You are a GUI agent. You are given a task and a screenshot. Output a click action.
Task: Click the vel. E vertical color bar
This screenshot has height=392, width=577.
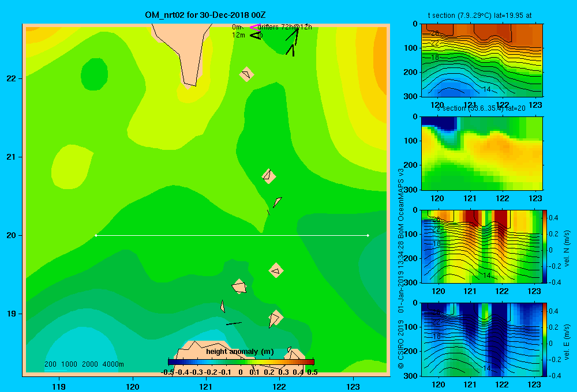[545, 340]
